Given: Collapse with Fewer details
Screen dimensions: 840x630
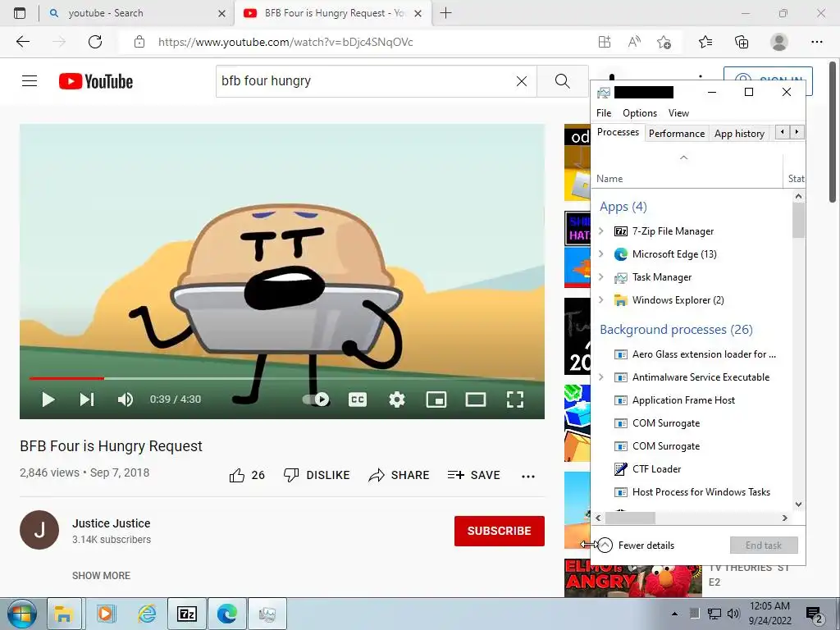Looking at the screenshot, I should coord(637,546).
